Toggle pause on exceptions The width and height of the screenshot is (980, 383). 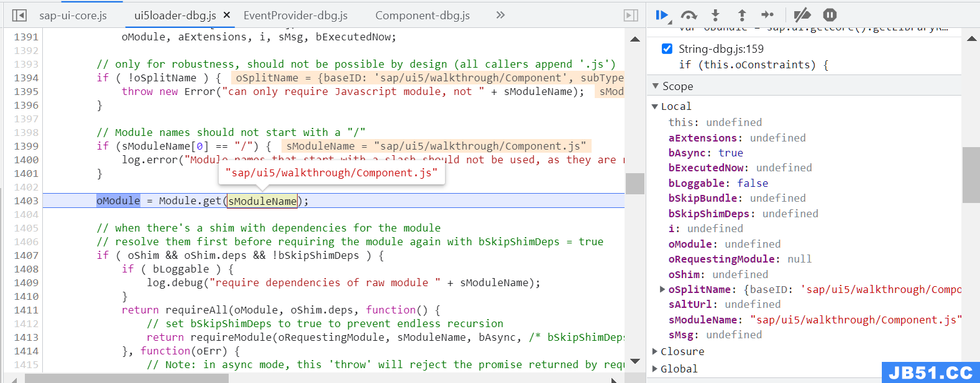(830, 15)
